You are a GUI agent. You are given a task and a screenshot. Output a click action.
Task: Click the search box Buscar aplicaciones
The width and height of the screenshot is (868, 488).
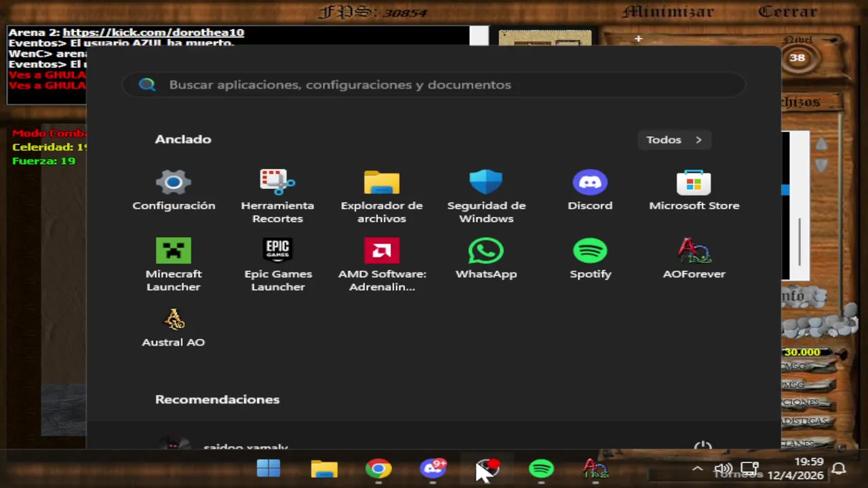[x=434, y=85]
